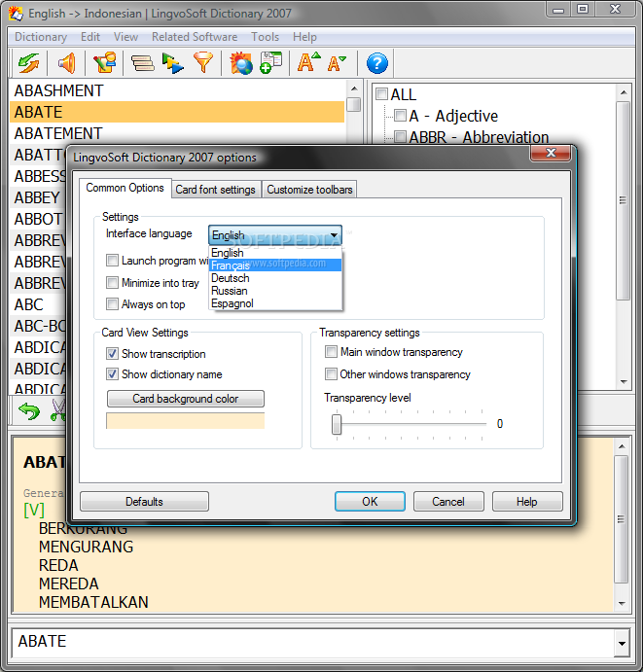Open the View menu
The width and height of the screenshot is (643, 672).
[126, 37]
